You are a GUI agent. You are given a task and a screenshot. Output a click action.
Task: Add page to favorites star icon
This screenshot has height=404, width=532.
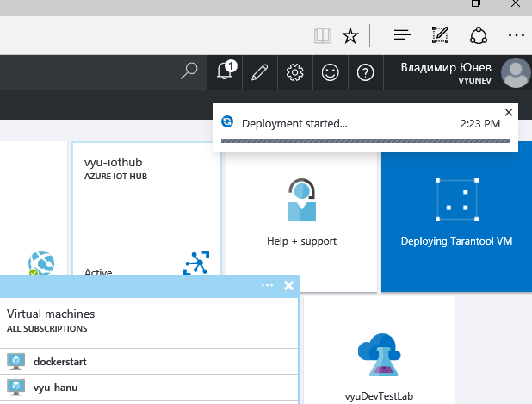(350, 35)
